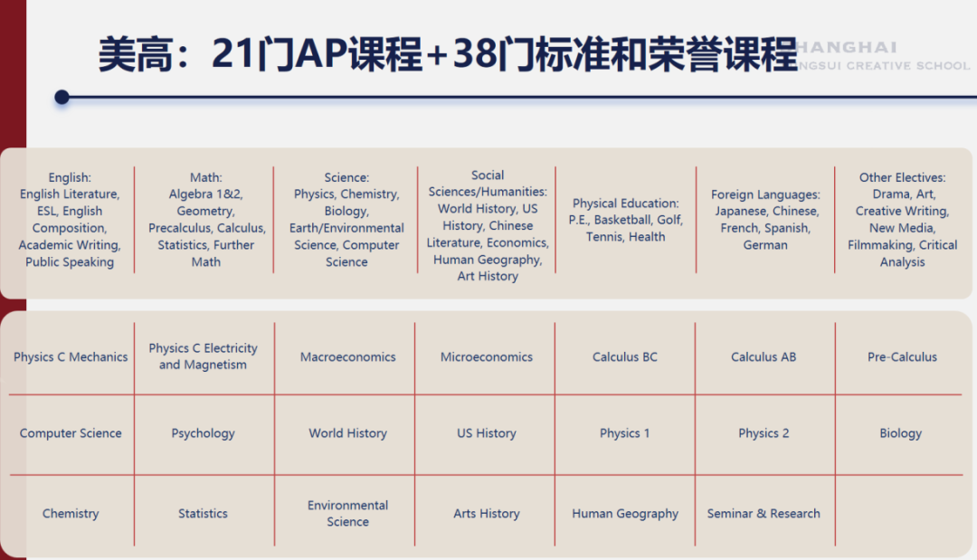
Task: Select the Physics C Electricity and Magnetism cell
Action: (x=203, y=356)
